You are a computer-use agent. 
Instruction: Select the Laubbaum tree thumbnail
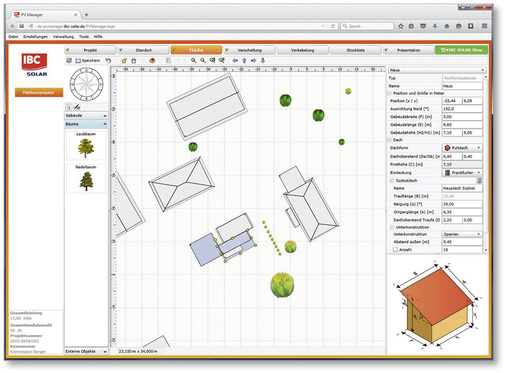pos(86,145)
